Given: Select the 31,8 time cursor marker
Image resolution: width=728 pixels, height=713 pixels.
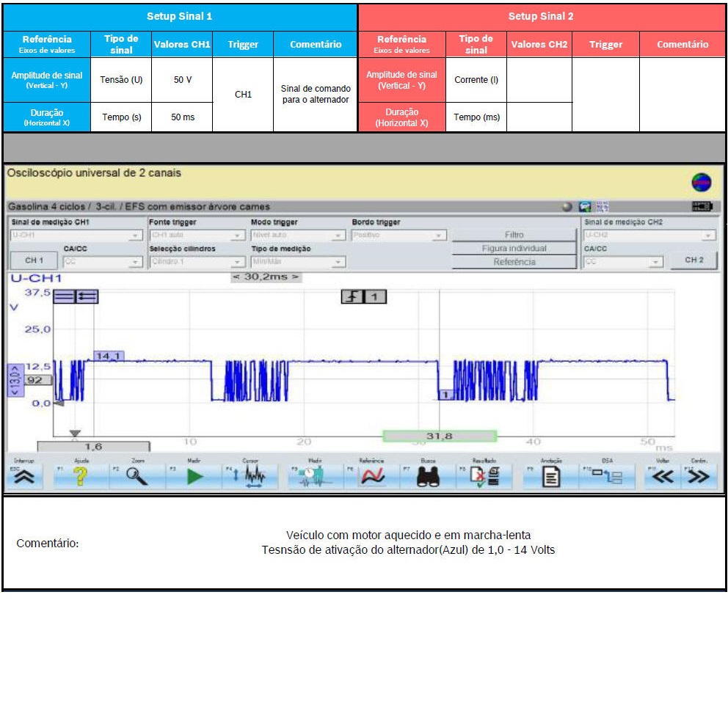Looking at the screenshot, I should coord(440,436).
